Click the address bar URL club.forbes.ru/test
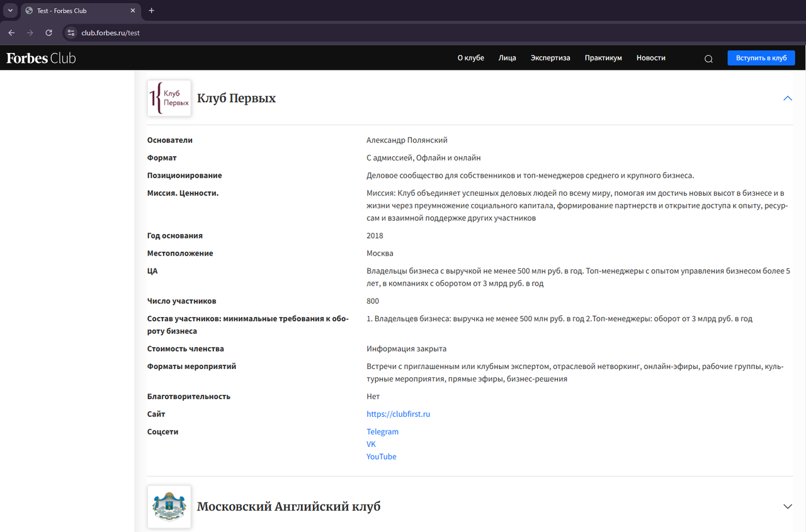This screenshot has height=532, width=806. coord(111,33)
